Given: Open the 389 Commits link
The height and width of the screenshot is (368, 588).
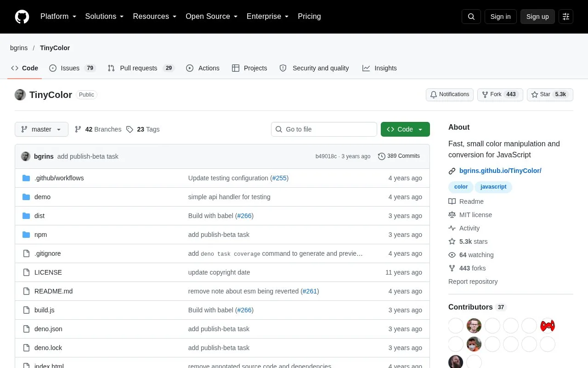Looking at the screenshot, I should [399, 156].
